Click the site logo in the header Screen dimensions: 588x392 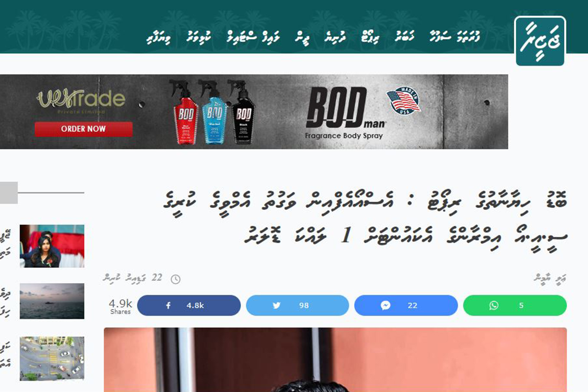(540, 41)
